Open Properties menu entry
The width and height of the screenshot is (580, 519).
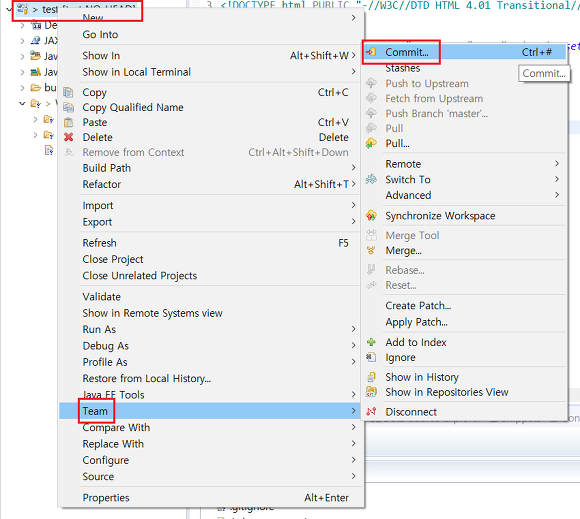coord(211,498)
